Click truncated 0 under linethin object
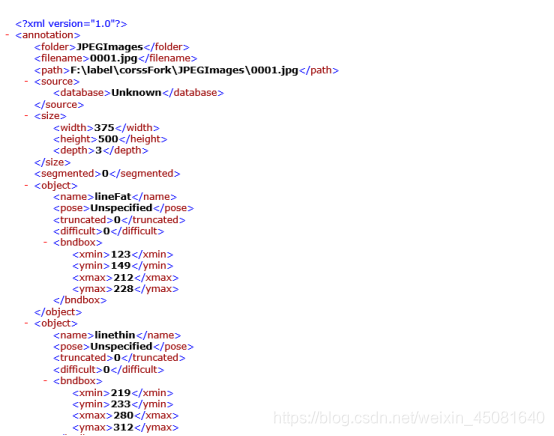The width and height of the screenshot is (554, 436). click(119, 358)
